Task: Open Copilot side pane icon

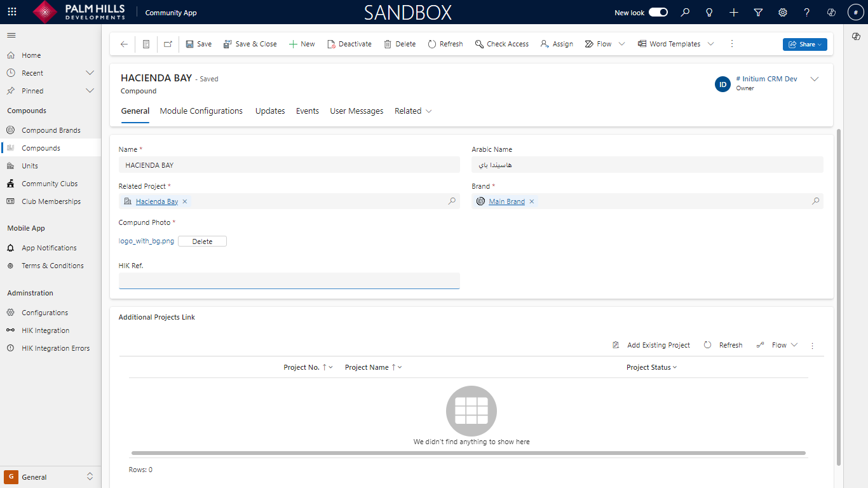Action: tap(856, 36)
